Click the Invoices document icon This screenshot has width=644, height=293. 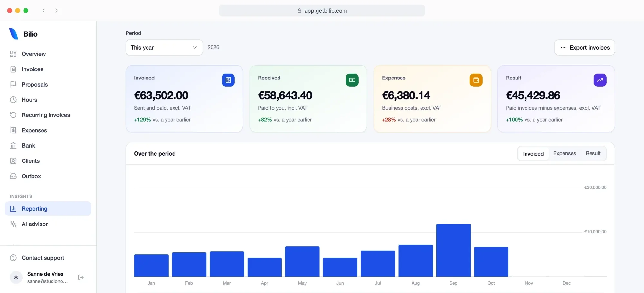(13, 69)
